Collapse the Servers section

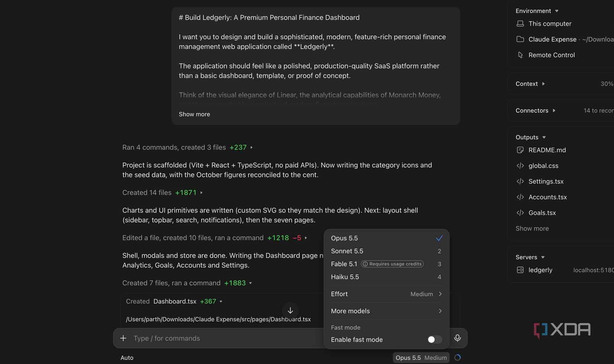click(530, 257)
